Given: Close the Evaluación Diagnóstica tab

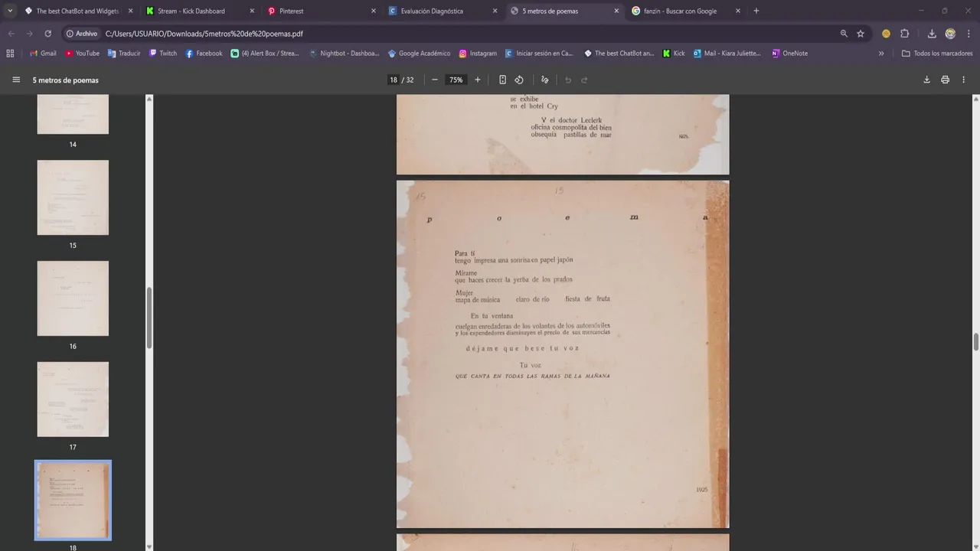Looking at the screenshot, I should click(x=495, y=11).
